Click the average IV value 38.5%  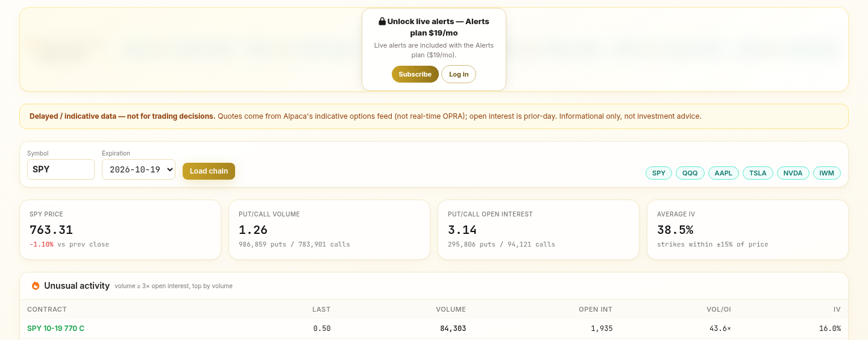(x=675, y=230)
